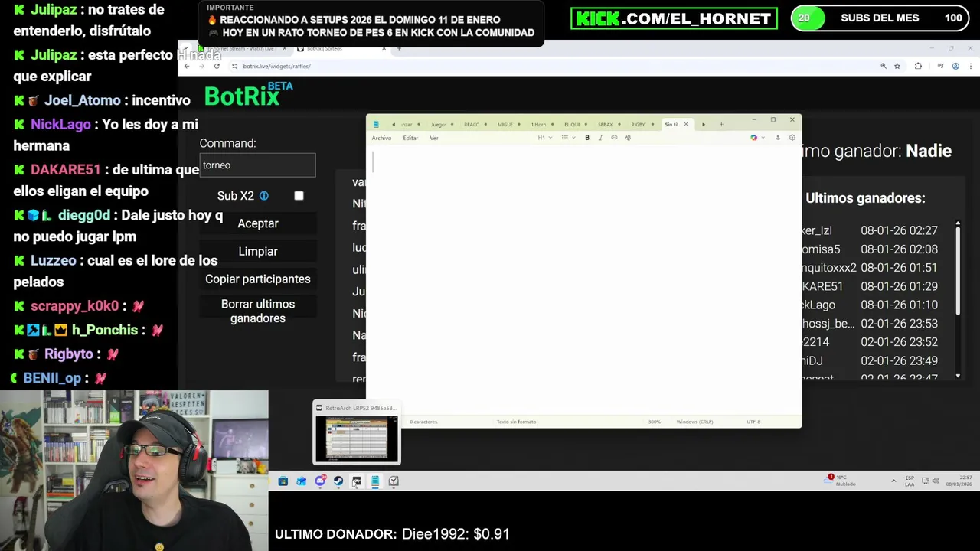980x551 pixels.
Task: Bookmark the page with star icon
Action: (x=897, y=67)
